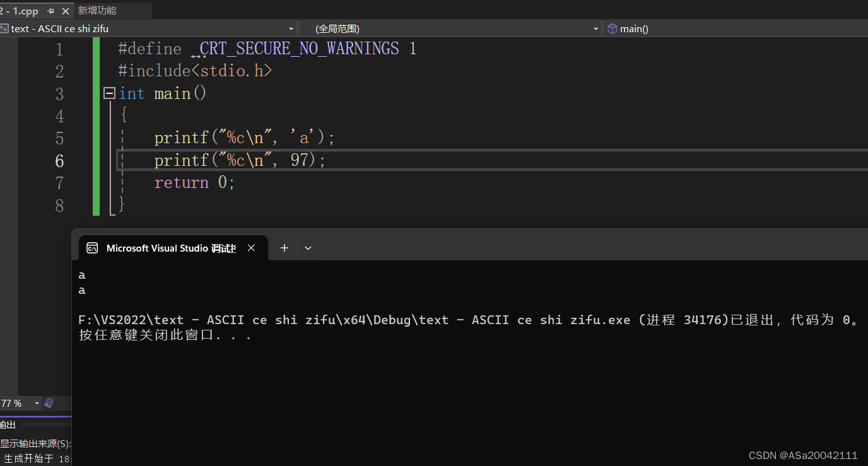
Task: Collapse the int main() code block
Action: click(x=109, y=93)
